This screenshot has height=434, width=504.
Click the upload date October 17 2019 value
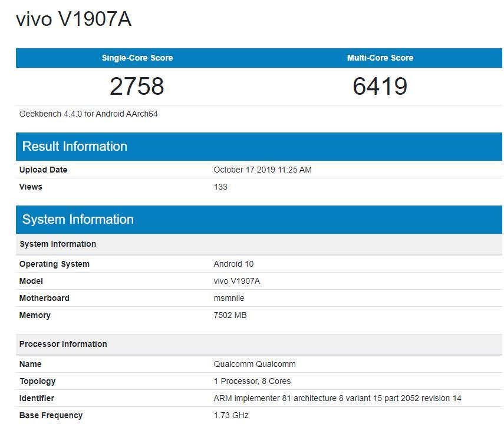tap(262, 170)
